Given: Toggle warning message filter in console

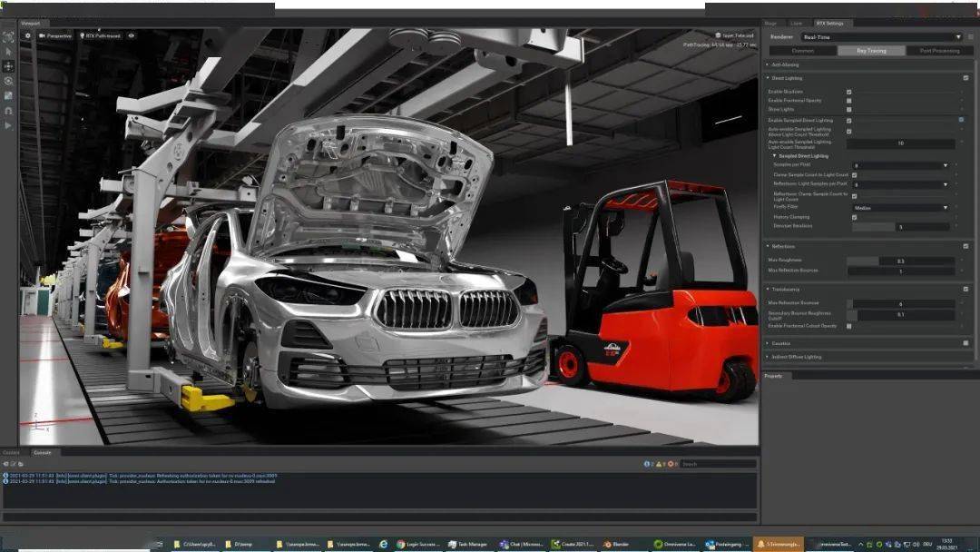Looking at the screenshot, I should pos(661,464).
